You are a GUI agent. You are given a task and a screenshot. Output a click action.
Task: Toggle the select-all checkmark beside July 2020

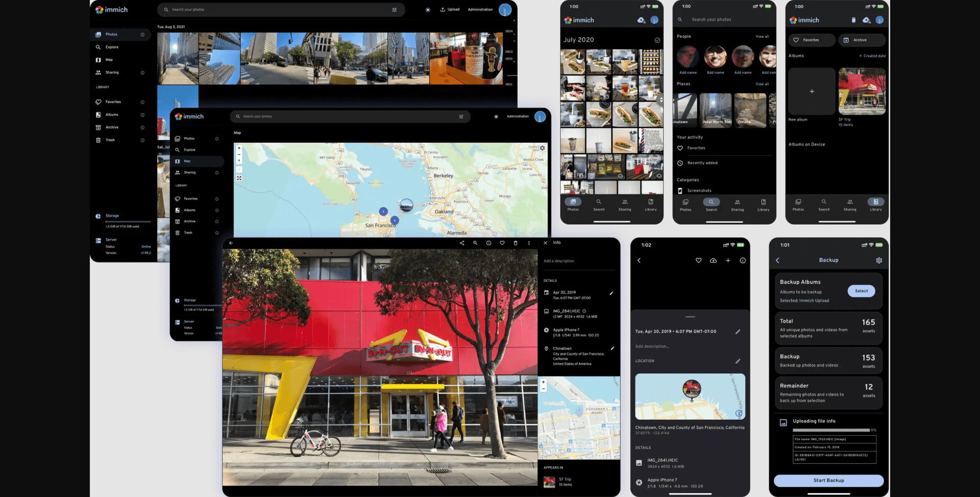pos(657,40)
